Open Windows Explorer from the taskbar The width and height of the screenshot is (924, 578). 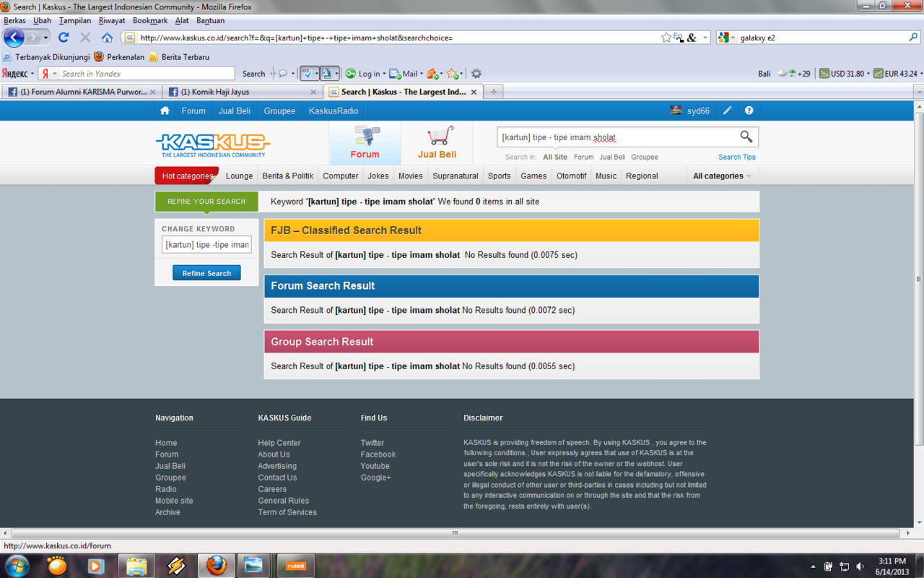point(136,565)
